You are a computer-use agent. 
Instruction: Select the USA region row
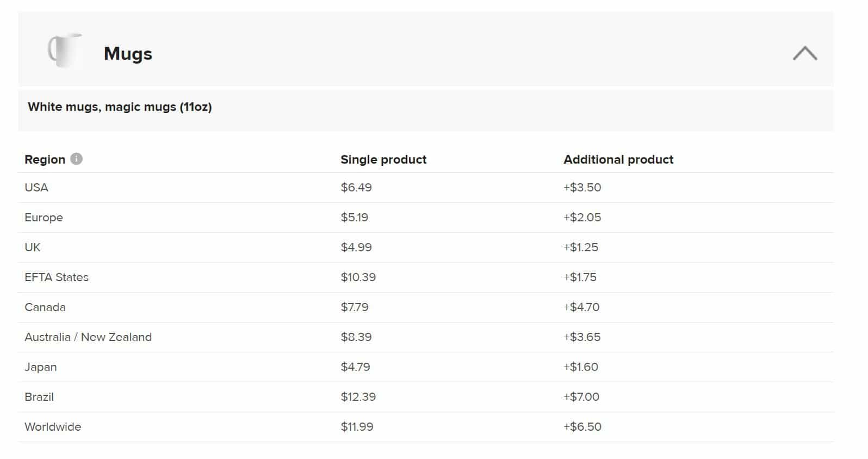point(36,187)
